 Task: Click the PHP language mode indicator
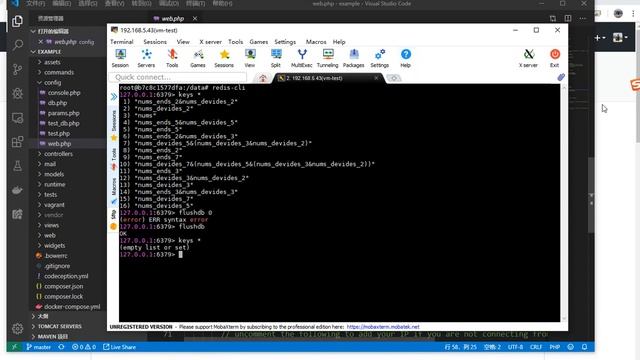(555, 347)
